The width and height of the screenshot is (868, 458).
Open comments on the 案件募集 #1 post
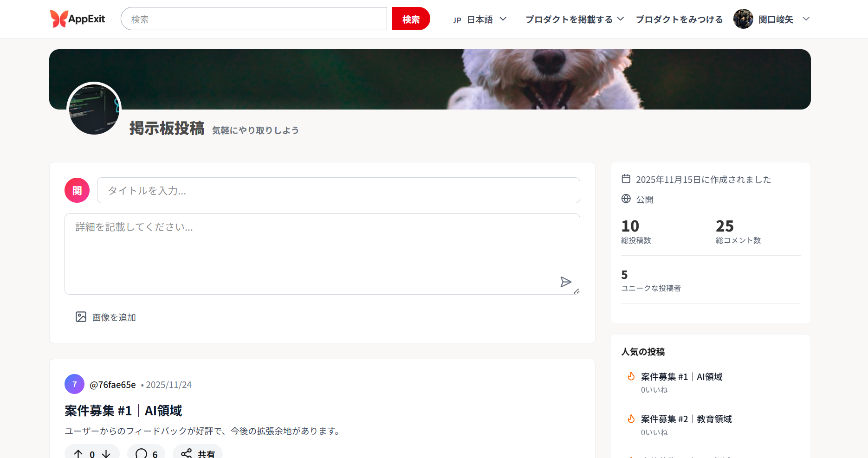[x=146, y=453]
